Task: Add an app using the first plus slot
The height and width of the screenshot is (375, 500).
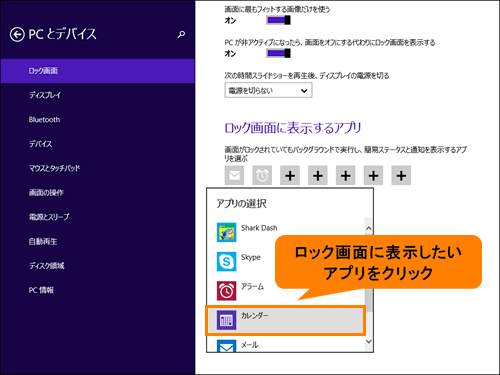Action: 290,175
